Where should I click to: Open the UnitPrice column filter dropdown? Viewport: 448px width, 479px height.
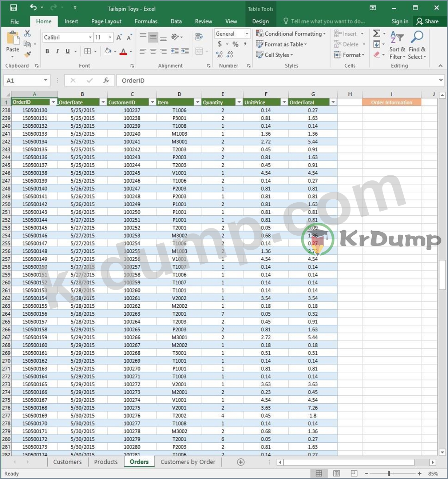click(284, 102)
